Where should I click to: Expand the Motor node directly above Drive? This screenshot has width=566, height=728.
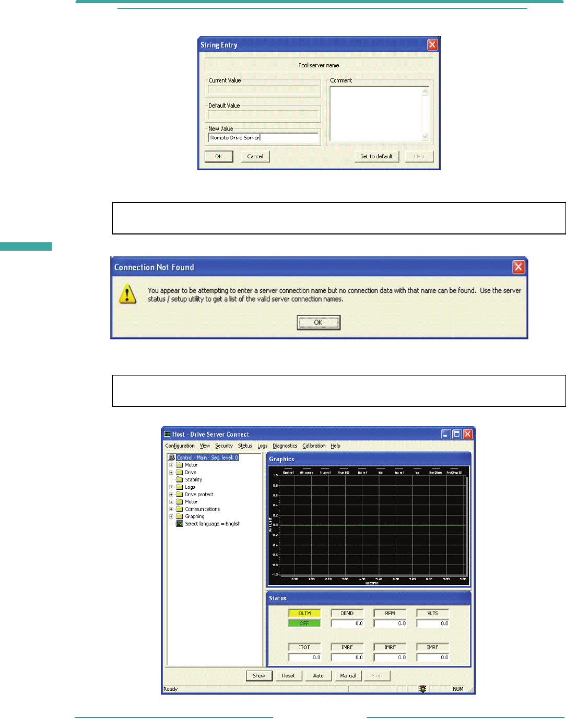point(171,465)
